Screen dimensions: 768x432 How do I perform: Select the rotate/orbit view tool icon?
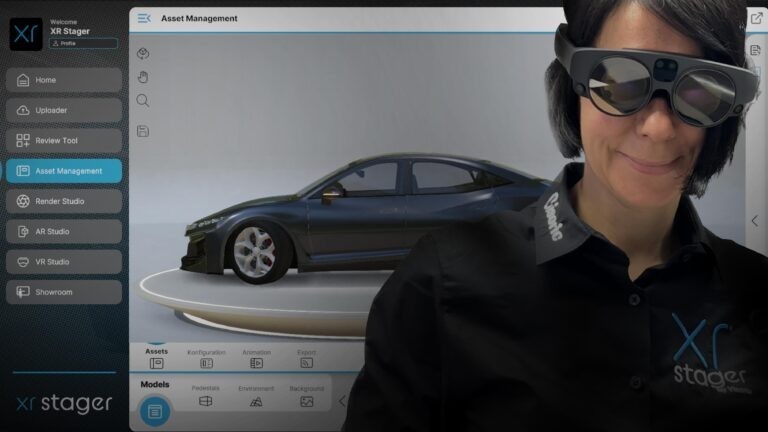point(143,53)
